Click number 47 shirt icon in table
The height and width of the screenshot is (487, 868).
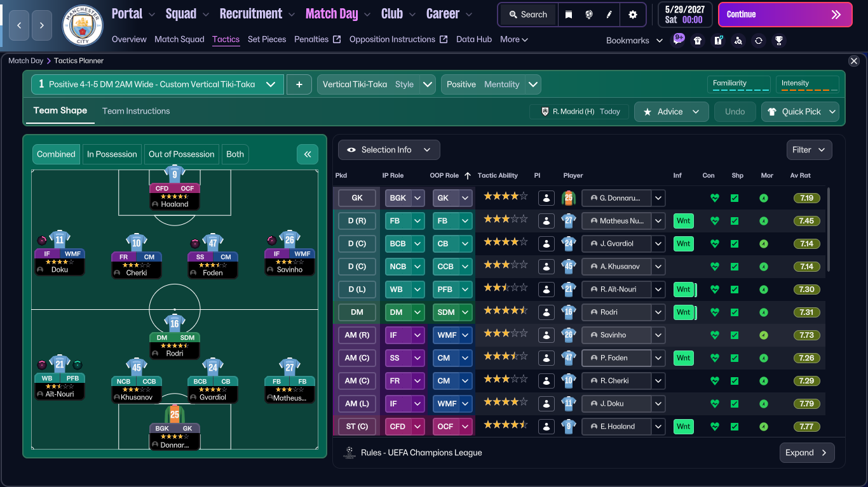point(568,358)
